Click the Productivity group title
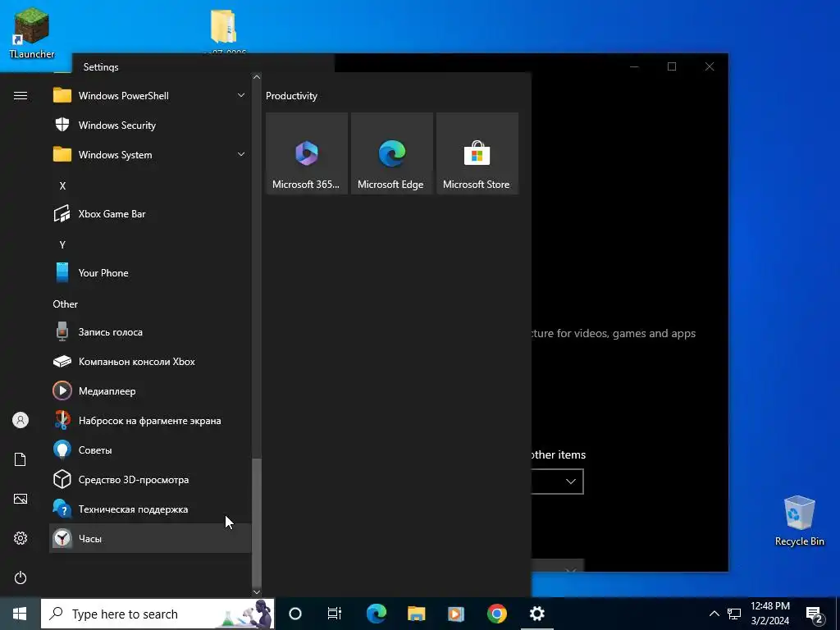840x630 pixels. click(291, 96)
